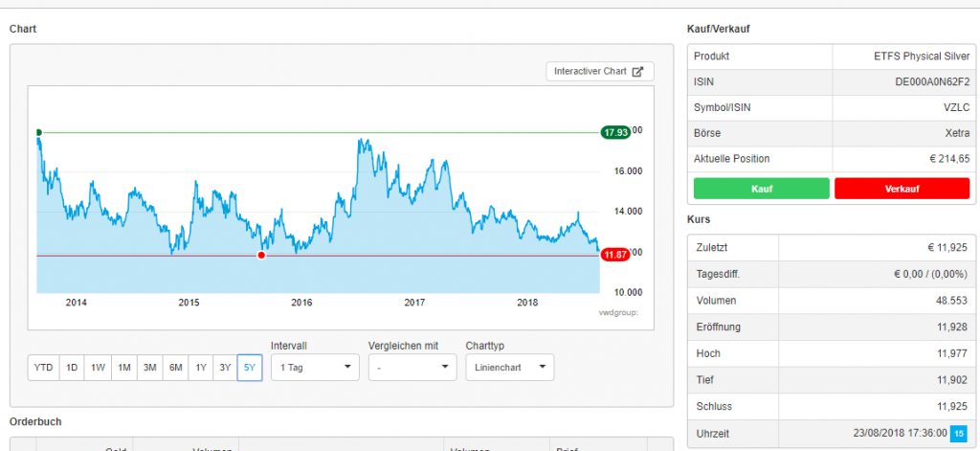
Task: Switch to 6M chart period
Action: point(175,368)
